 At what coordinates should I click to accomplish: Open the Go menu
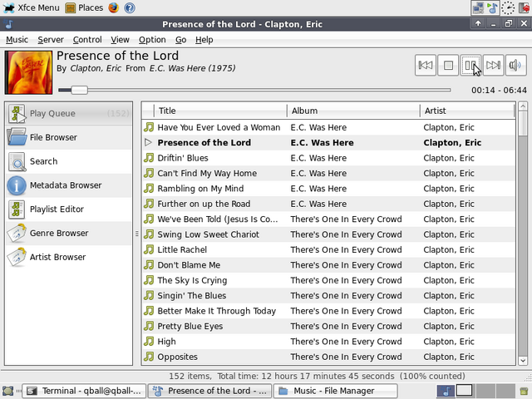click(181, 40)
